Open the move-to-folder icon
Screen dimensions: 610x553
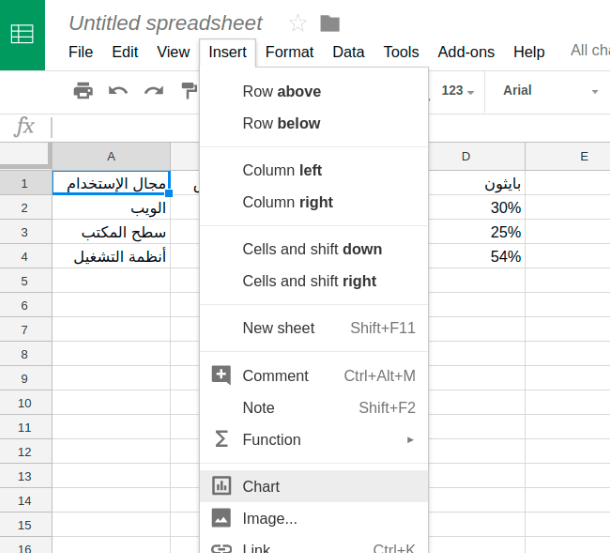pyautogui.click(x=330, y=23)
